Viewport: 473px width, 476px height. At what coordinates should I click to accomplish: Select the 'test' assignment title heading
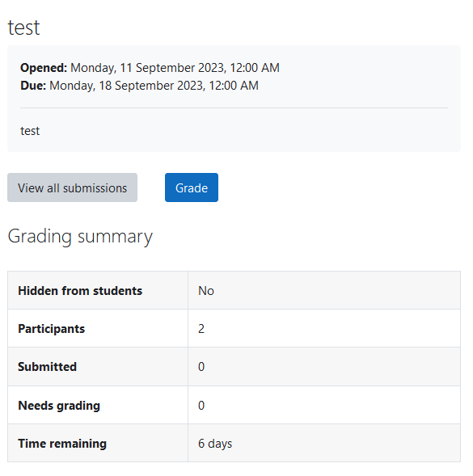point(23,27)
